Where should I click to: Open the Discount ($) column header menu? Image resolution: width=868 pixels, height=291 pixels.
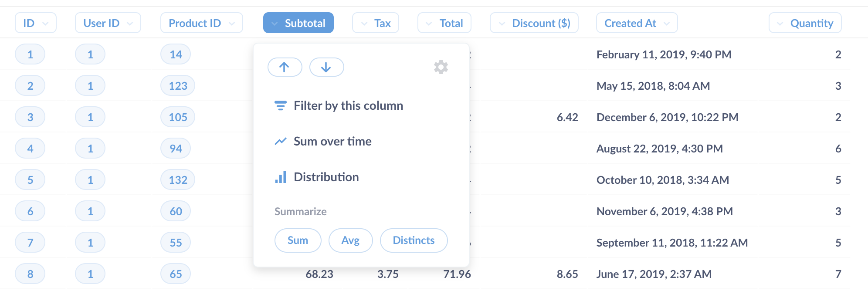click(x=534, y=23)
